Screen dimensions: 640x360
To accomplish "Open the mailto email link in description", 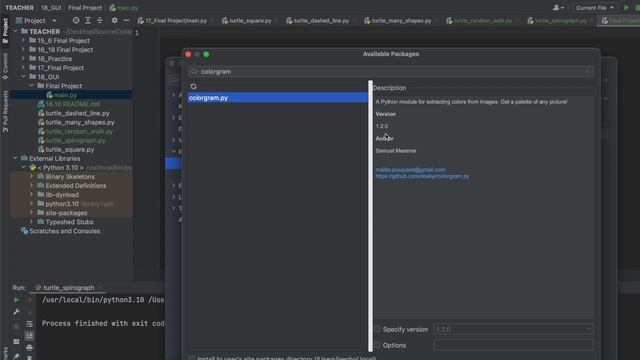I will tap(410, 170).
